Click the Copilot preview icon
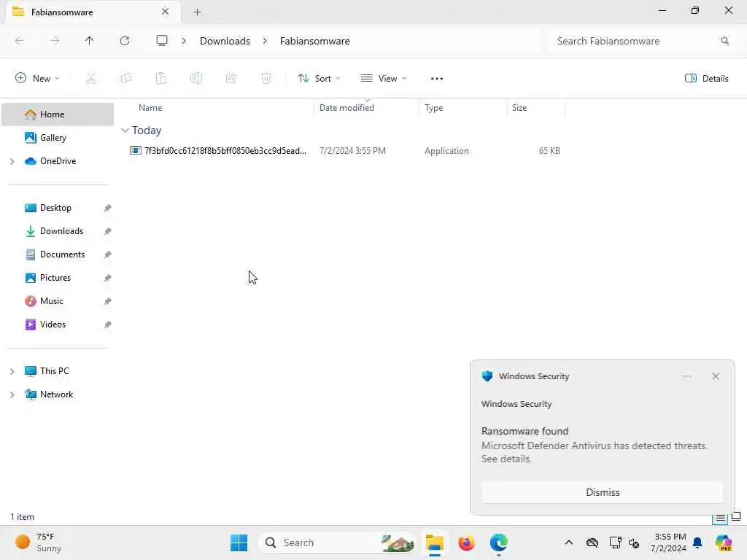 pyautogui.click(x=724, y=542)
